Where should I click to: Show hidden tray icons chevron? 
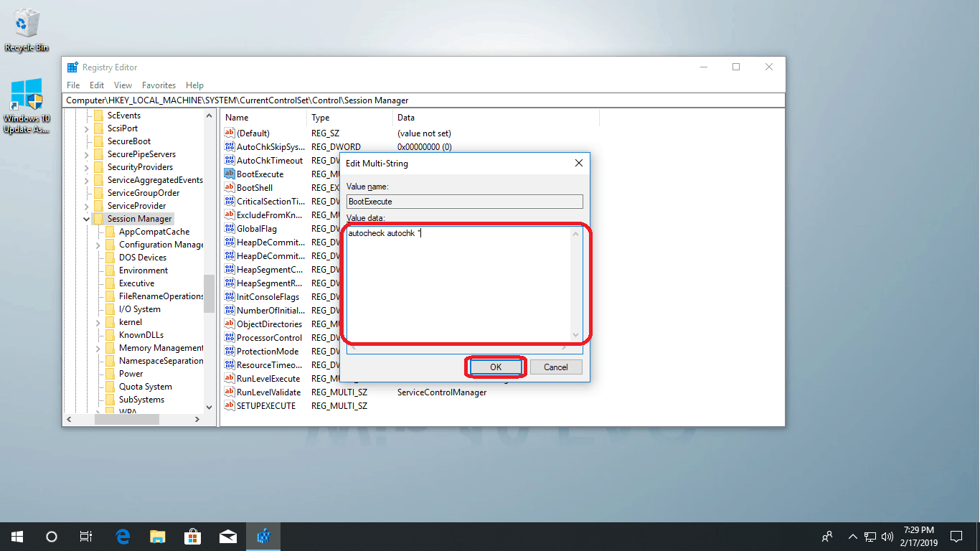click(852, 536)
